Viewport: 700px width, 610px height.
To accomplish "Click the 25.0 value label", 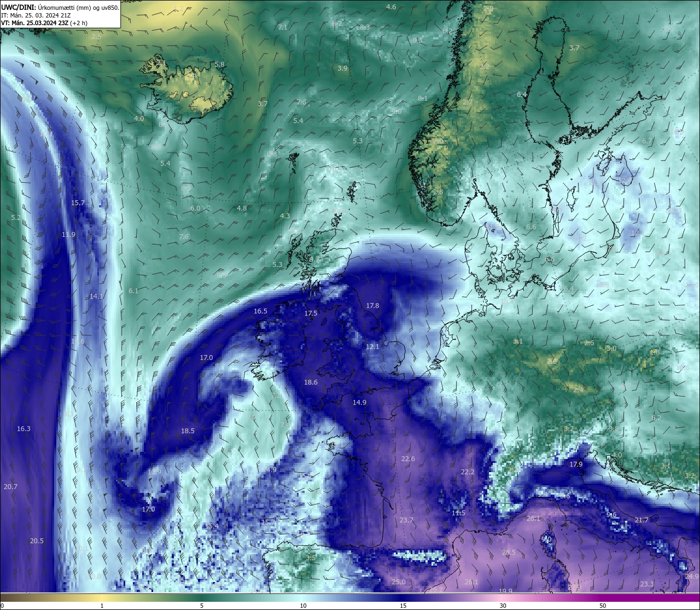I will [399, 582].
